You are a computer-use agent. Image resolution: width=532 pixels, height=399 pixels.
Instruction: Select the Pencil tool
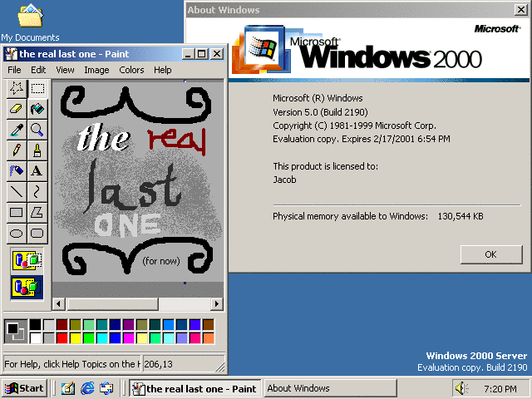(x=17, y=150)
